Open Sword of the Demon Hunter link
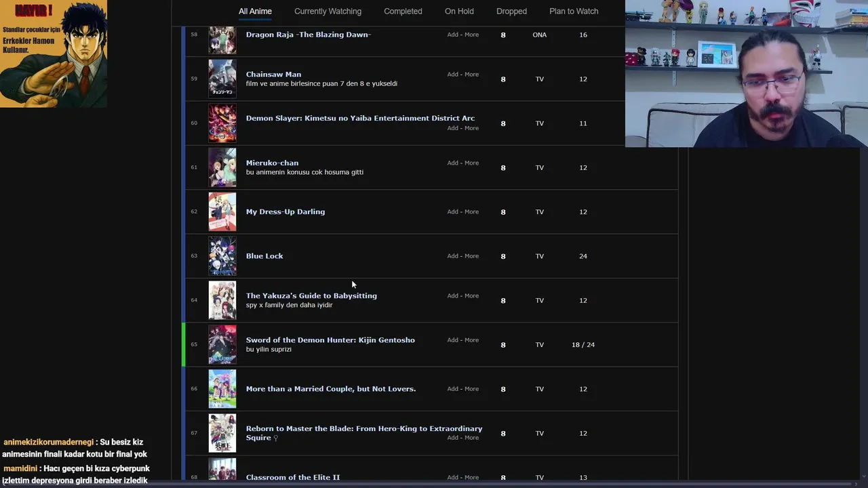Screen dimensions: 868x488 coord(330,340)
